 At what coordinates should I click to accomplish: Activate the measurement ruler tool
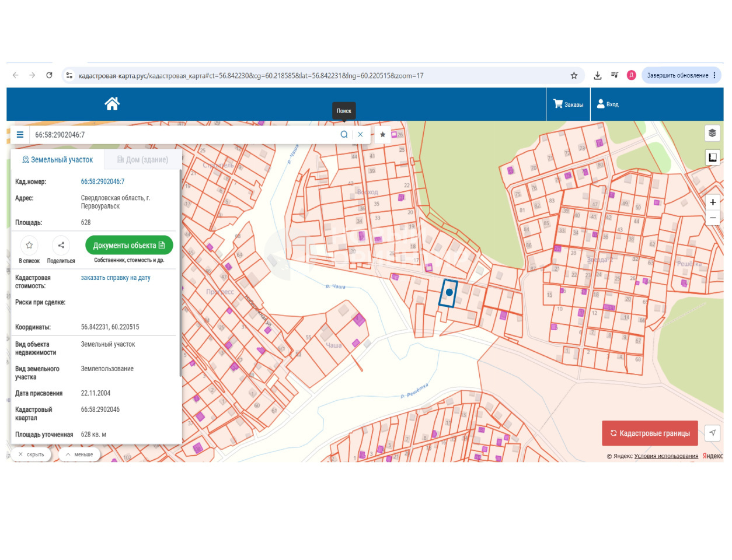[712, 157]
